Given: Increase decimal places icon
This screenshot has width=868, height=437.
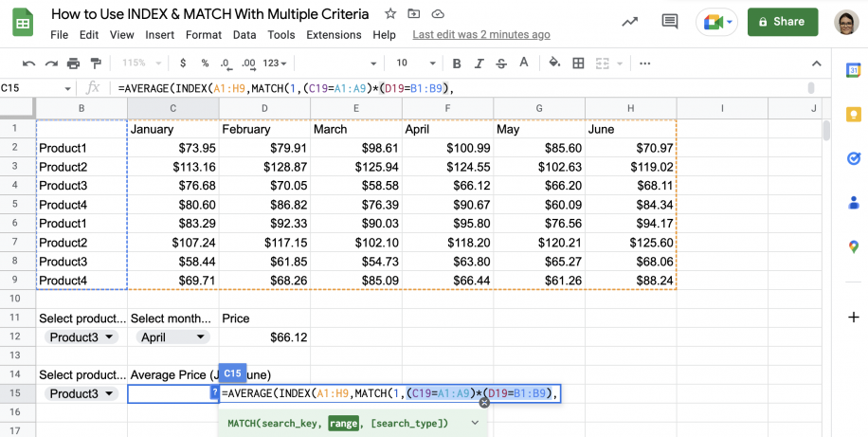Looking at the screenshot, I should click(x=248, y=64).
